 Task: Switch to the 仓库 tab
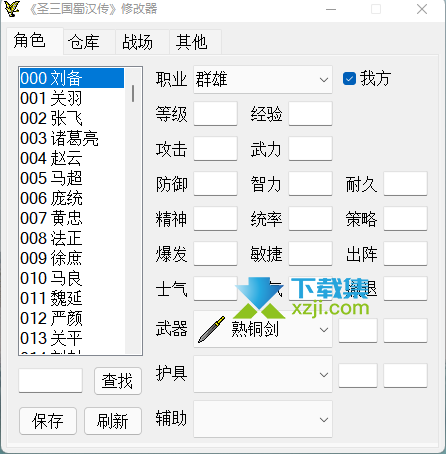point(89,42)
